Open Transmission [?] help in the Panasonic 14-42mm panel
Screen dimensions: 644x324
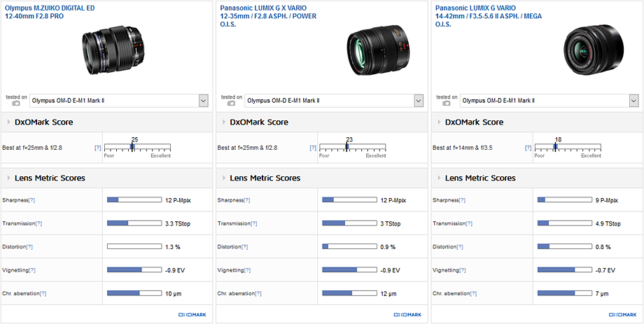click(x=469, y=223)
